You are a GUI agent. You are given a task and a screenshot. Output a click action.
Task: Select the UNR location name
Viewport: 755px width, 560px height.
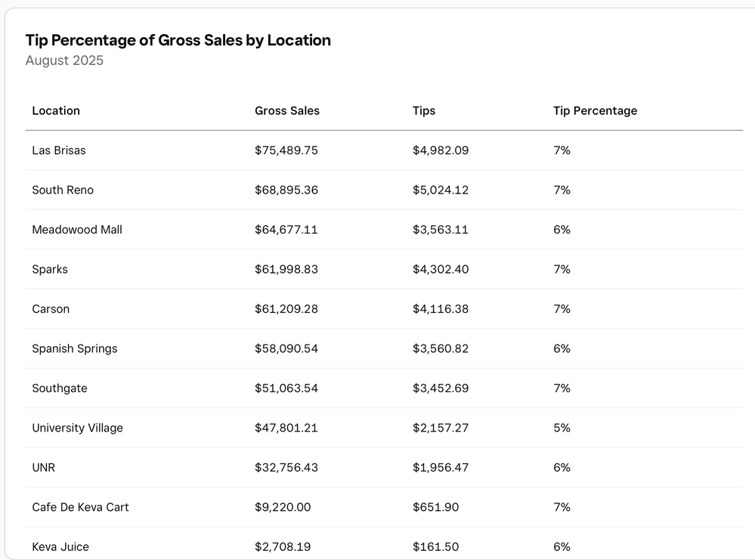coord(44,468)
